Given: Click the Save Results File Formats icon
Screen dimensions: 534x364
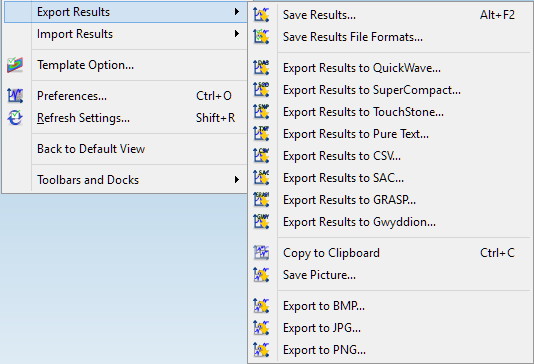Looking at the screenshot, I should 261,37.
